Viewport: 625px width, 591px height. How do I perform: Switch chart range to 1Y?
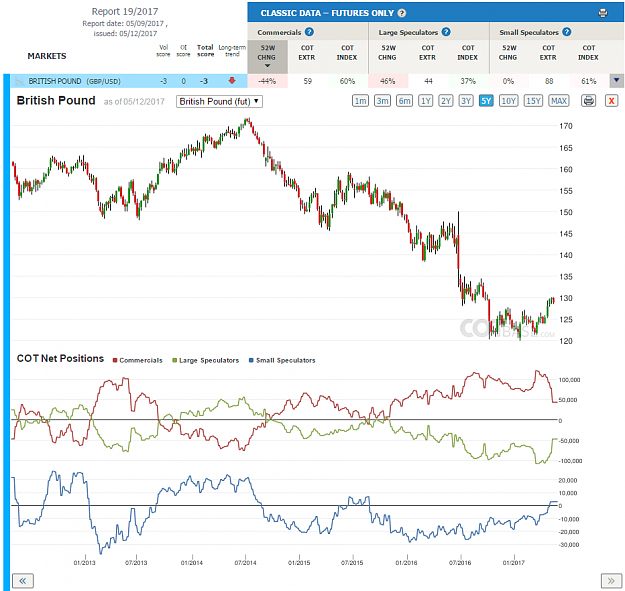425,101
